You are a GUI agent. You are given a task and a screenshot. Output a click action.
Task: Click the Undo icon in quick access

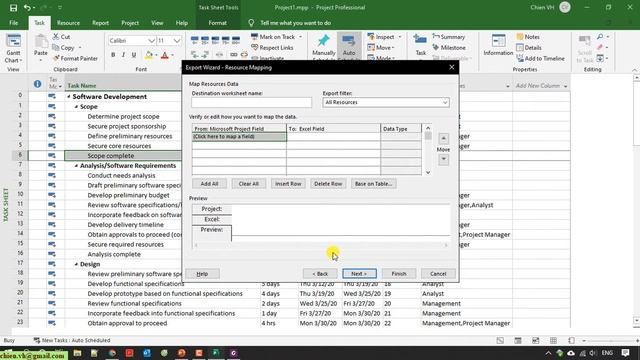tap(27, 7)
